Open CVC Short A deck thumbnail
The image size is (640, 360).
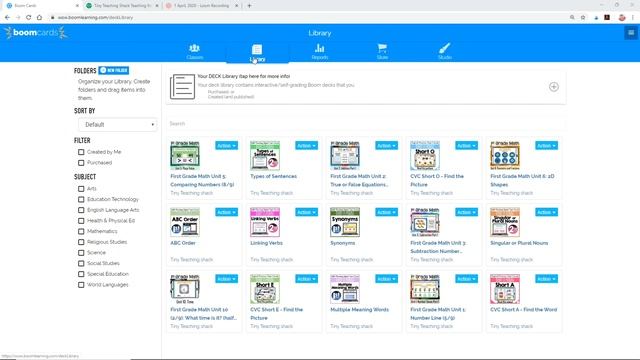[x=505, y=289]
